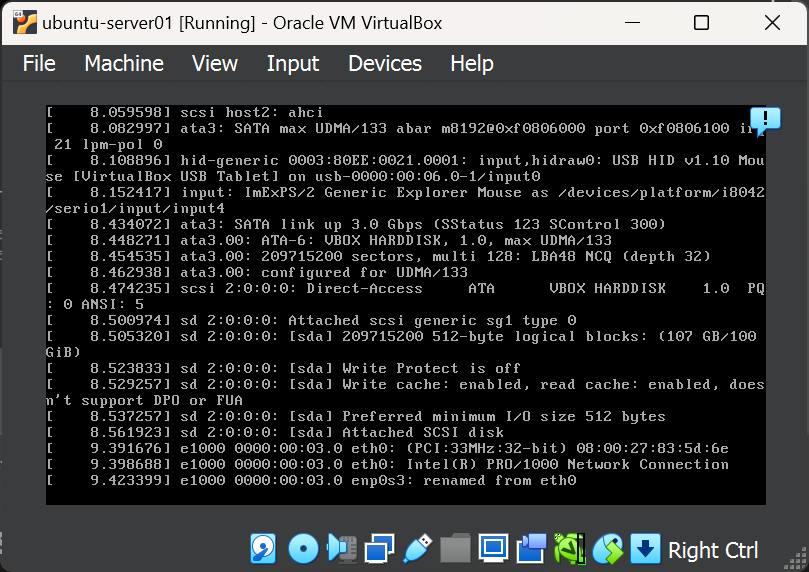This screenshot has width=809, height=572.
Task: Open the File menu
Action: 39,63
